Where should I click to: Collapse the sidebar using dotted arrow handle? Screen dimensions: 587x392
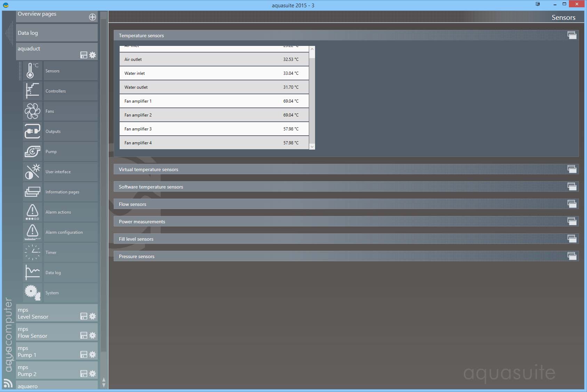pos(9,33)
